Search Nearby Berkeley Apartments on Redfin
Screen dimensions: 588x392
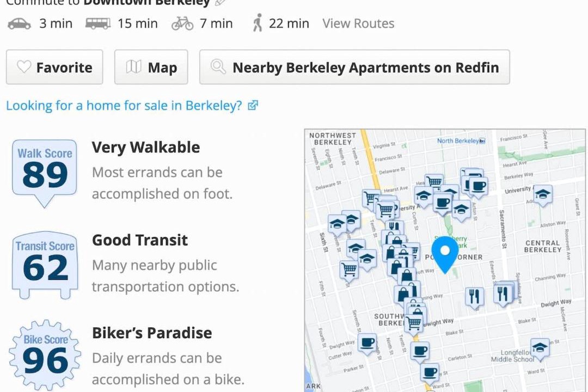354,68
